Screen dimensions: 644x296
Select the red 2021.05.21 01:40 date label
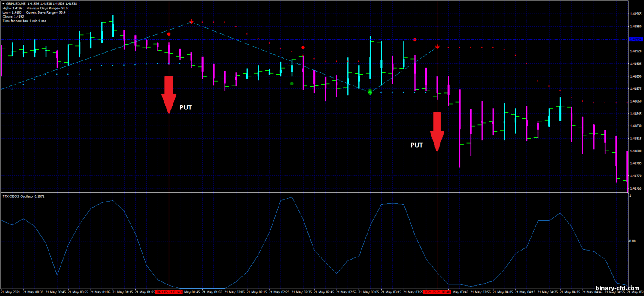[x=169, y=292]
